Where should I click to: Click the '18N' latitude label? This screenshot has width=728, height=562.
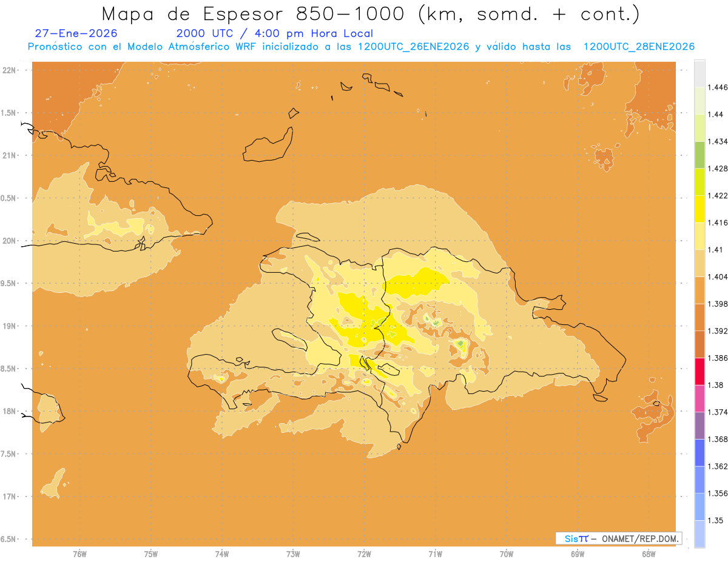coord(10,411)
